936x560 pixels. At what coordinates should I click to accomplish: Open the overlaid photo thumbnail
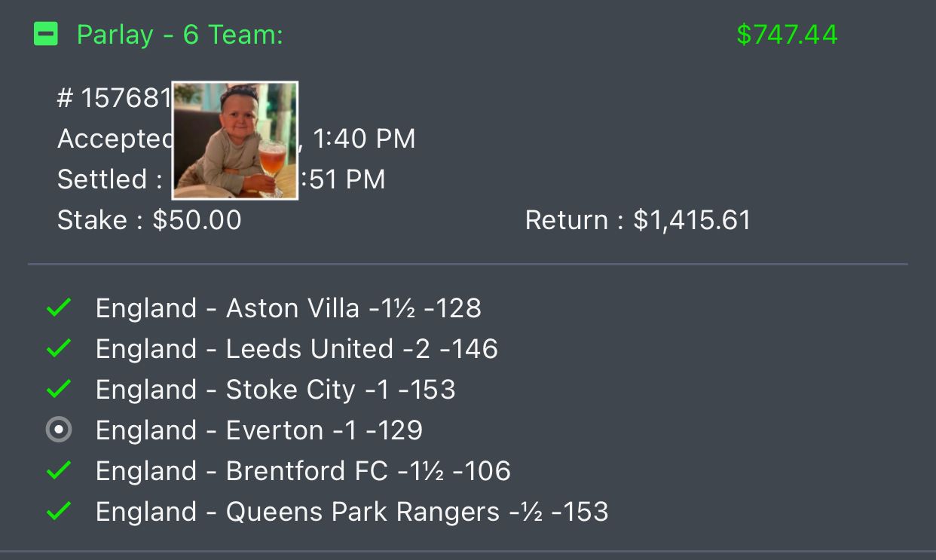(235, 140)
